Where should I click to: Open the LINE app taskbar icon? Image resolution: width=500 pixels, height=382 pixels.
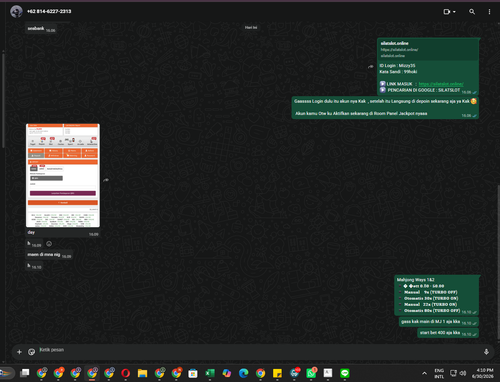(345, 373)
